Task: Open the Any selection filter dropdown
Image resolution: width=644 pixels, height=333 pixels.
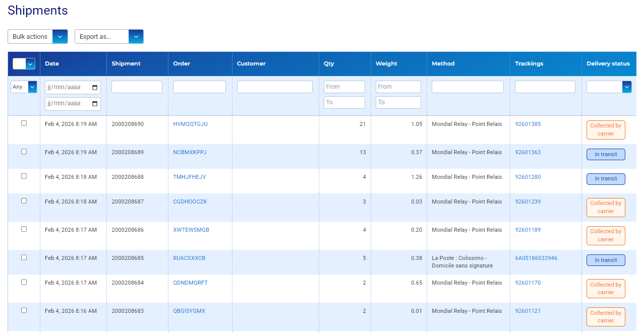Action: click(x=33, y=87)
